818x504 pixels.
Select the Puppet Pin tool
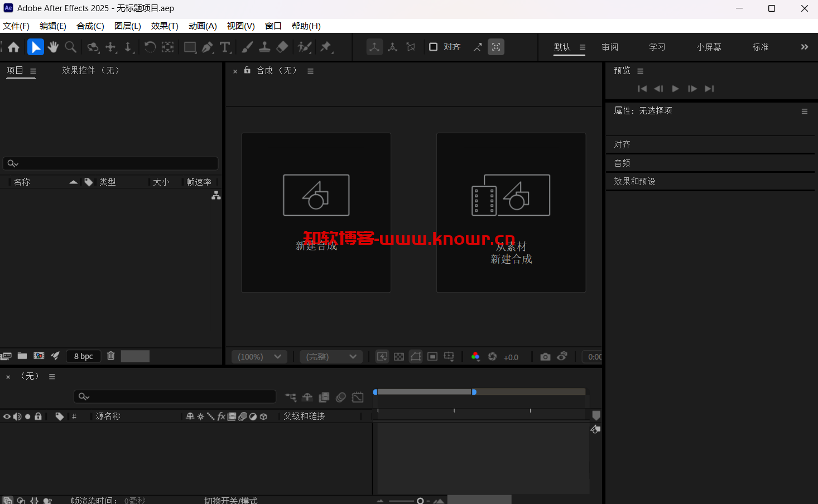point(326,47)
